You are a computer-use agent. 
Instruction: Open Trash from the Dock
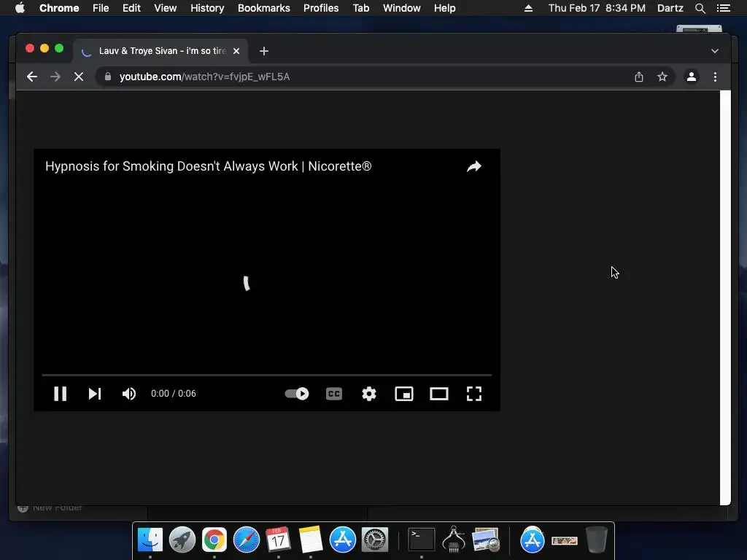tap(597, 540)
